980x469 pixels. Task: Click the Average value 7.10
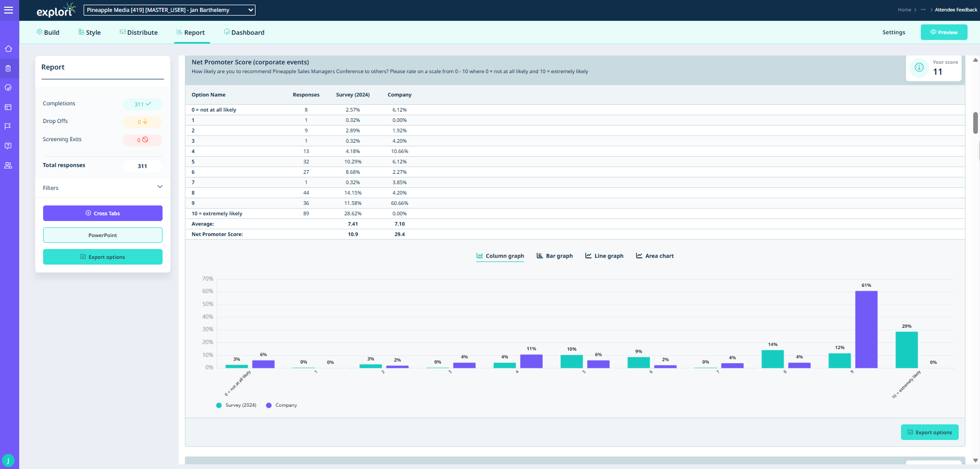point(399,224)
